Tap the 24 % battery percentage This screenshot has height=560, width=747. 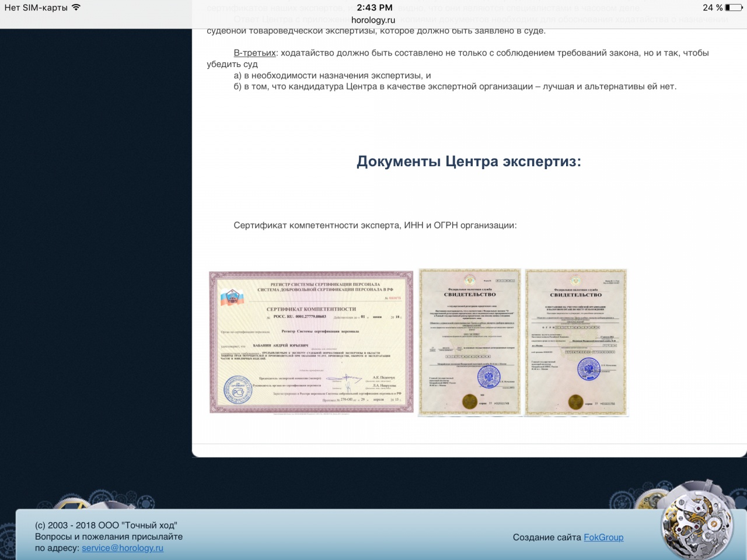tap(712, 8)
